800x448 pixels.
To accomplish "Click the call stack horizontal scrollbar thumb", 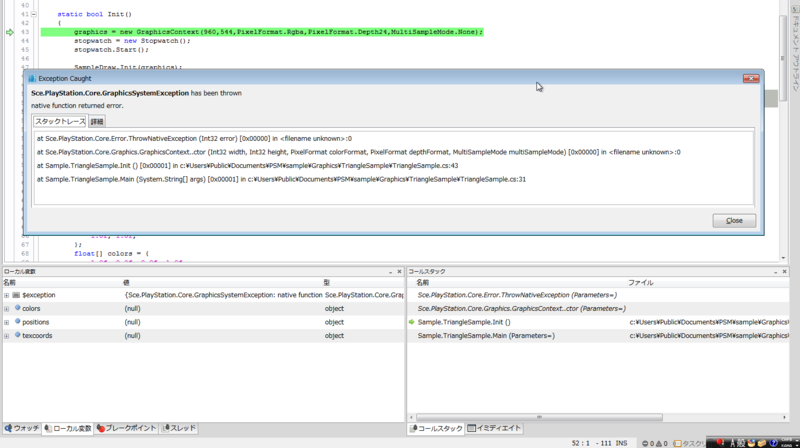I will pos(539,417).
